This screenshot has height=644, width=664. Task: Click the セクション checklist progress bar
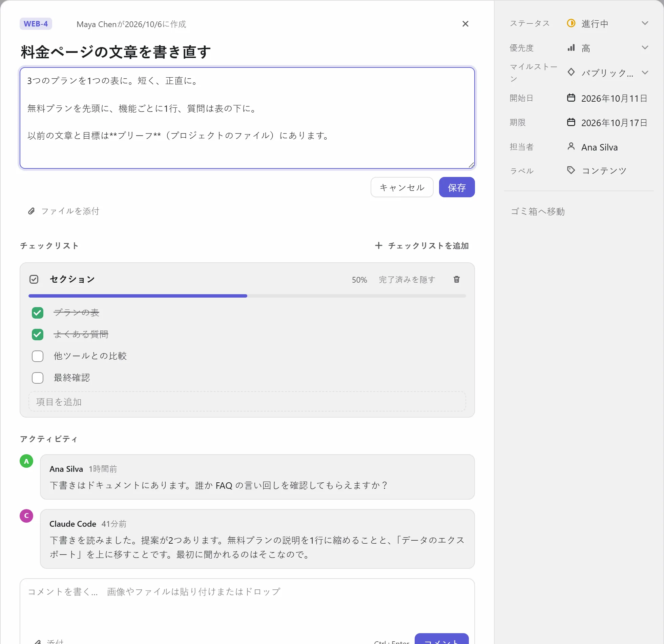[x=247, y=296]
